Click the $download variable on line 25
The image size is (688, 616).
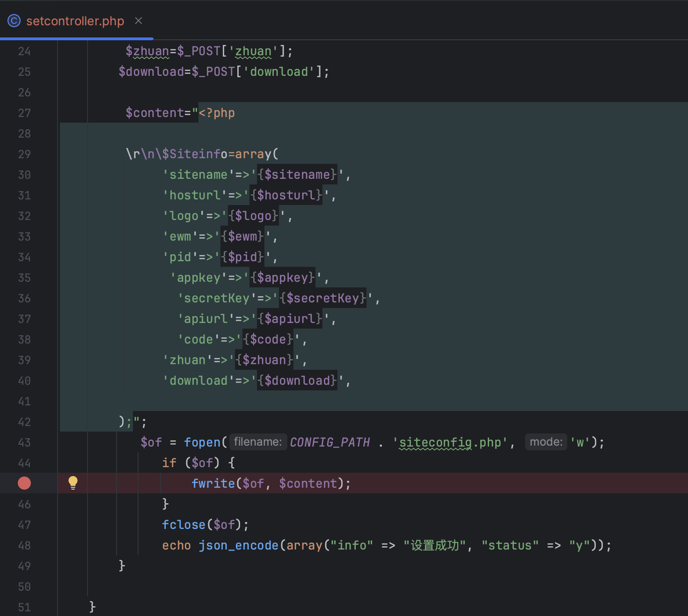(x=151, y=72)
